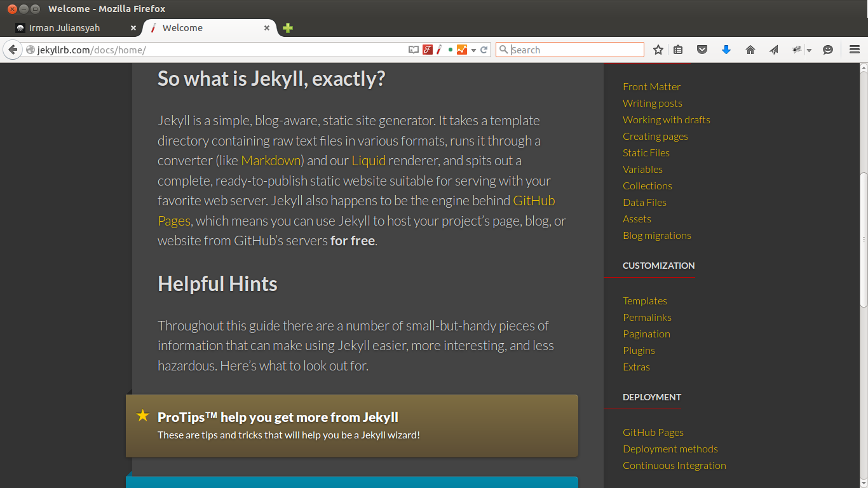Open Templates link under Customization

click(645, 301)
